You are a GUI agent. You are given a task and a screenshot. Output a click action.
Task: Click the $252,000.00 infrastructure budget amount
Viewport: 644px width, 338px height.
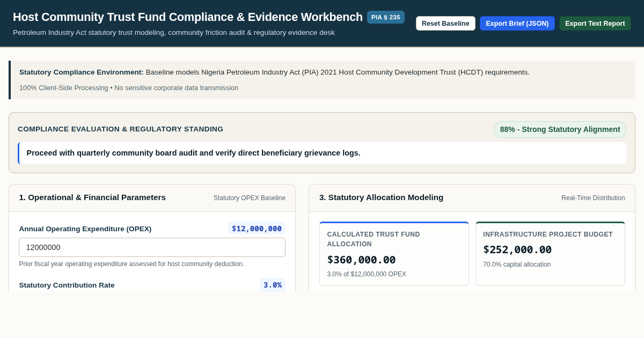tap(517, 249)
